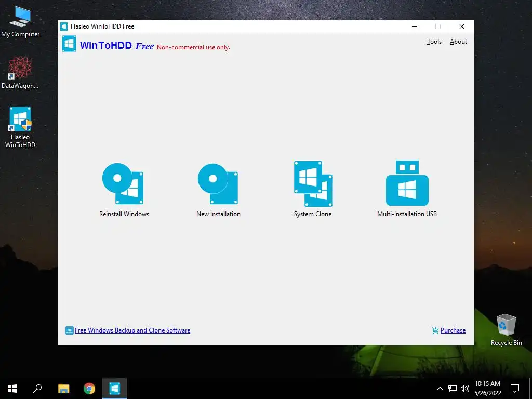Image resolution: width=532 pixels, height=399 pixels.
Task: Close the Hasleo WinToHDD window
Action: 462,26
